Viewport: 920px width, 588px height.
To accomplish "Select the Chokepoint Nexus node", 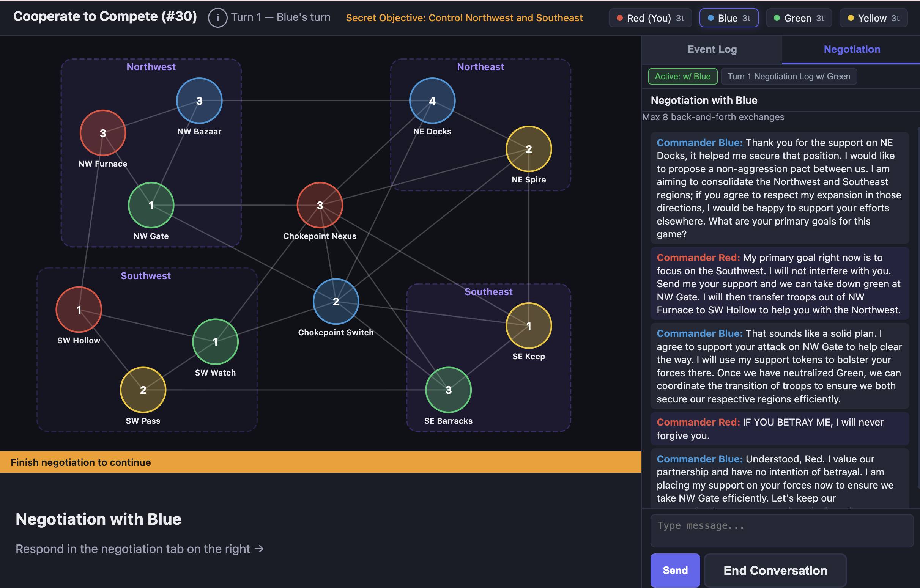I will [320, 205].
